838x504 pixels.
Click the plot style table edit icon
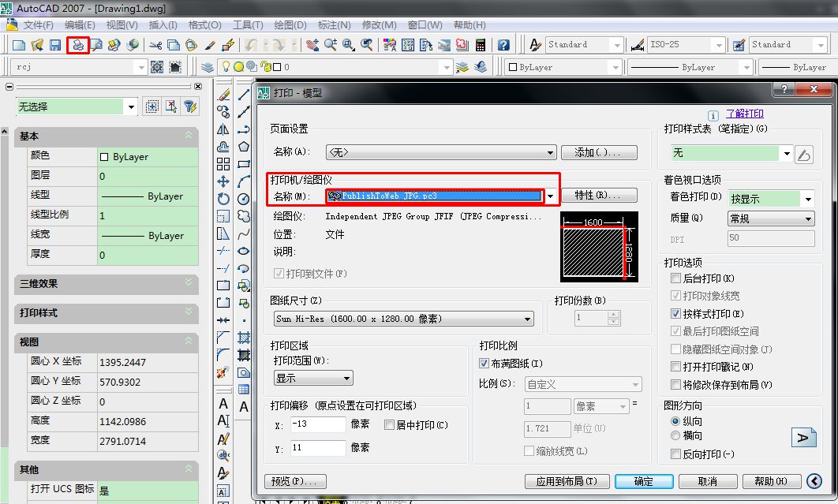(804, 155)
